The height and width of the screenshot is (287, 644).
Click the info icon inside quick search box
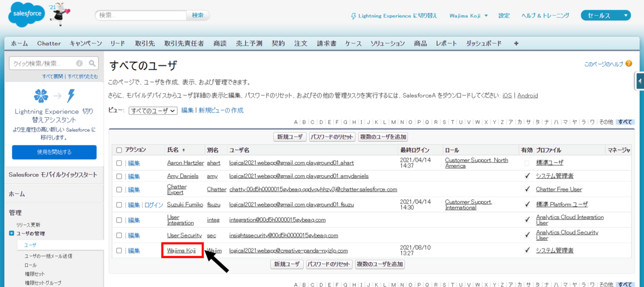(x=79, y=63)
